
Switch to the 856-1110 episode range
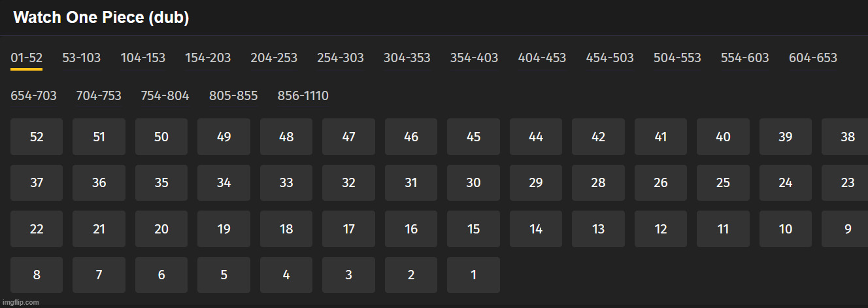tap(303, 96)
